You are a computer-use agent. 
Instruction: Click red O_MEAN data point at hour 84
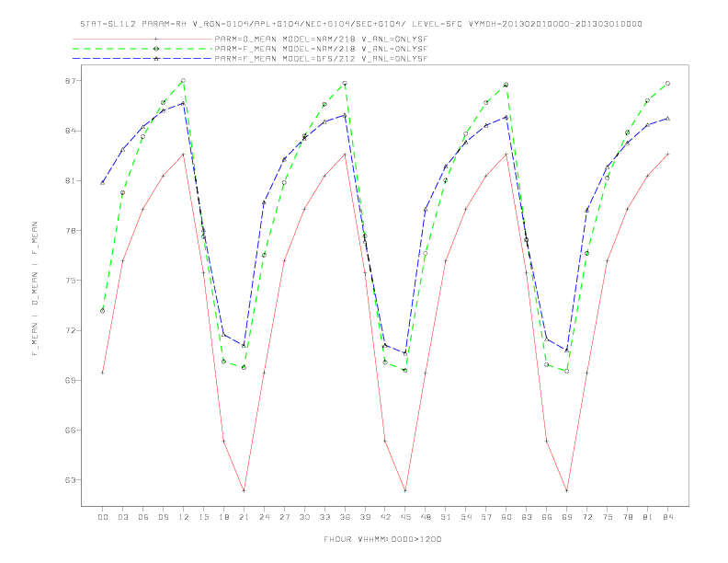click(667, 155)
